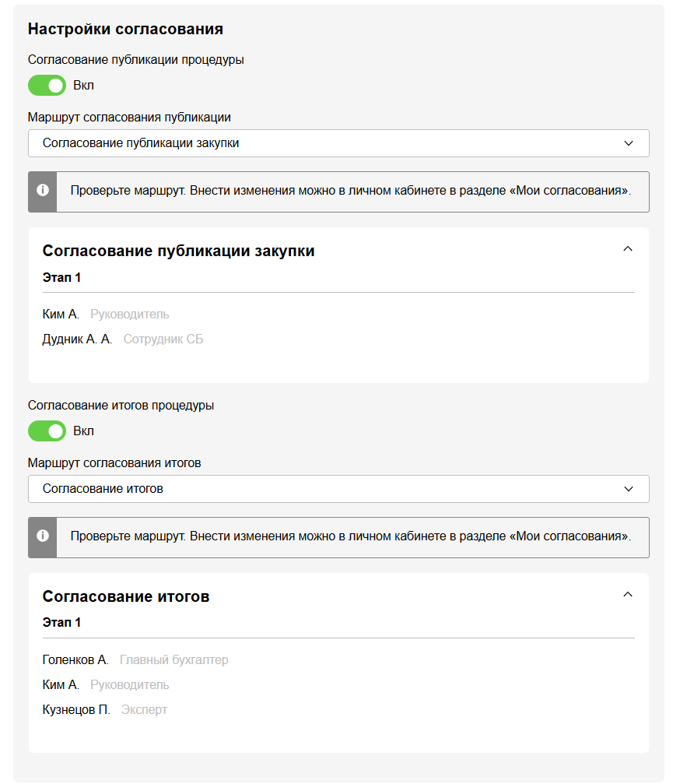Click Ким А. in results approval stage

tap(61, 685)
